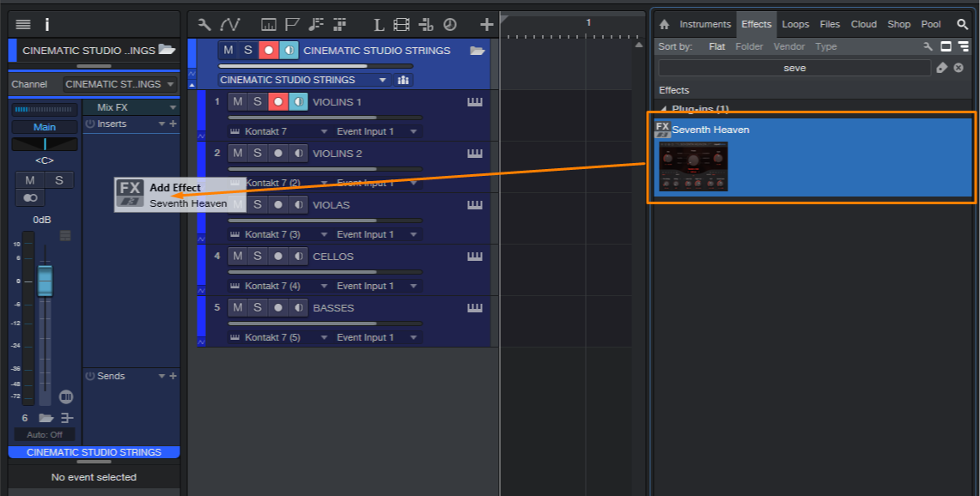Sort effects by Vendor
This screenshot has width=980, height=496.
pyautogui.click(x=788, y=46)
